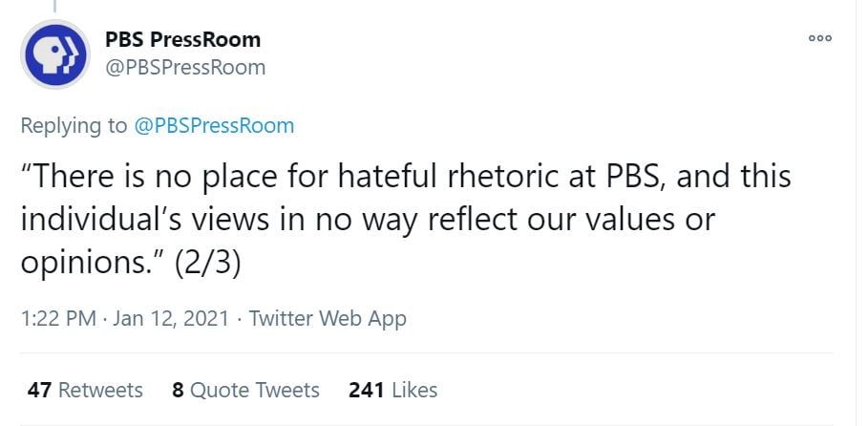
Task: Click the @PBSPressRoom handle under the name
Action: 185,67
